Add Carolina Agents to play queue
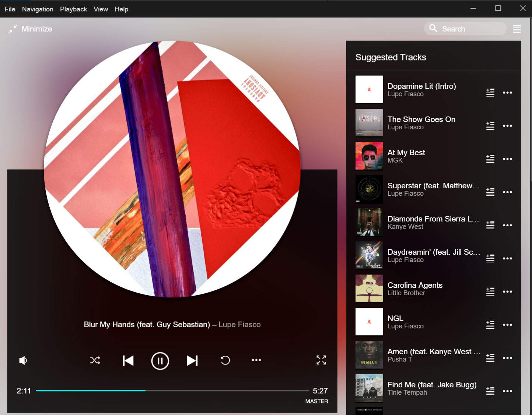This screenshot has height=415, width=532. coord(490,292)
